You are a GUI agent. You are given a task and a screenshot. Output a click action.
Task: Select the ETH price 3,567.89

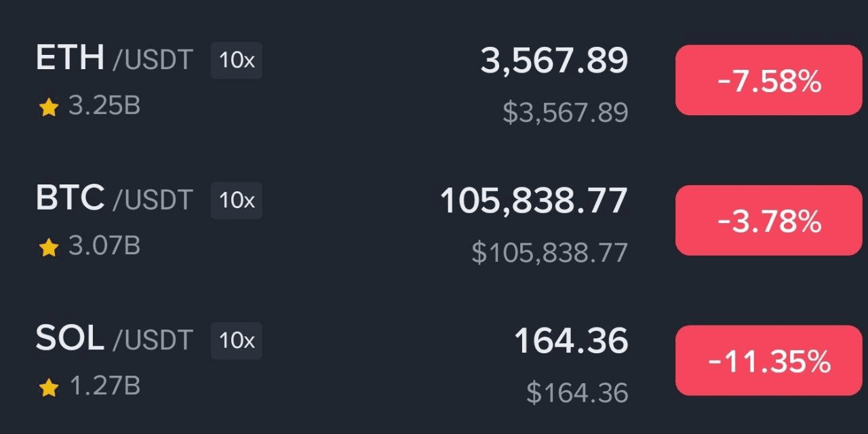554,61
